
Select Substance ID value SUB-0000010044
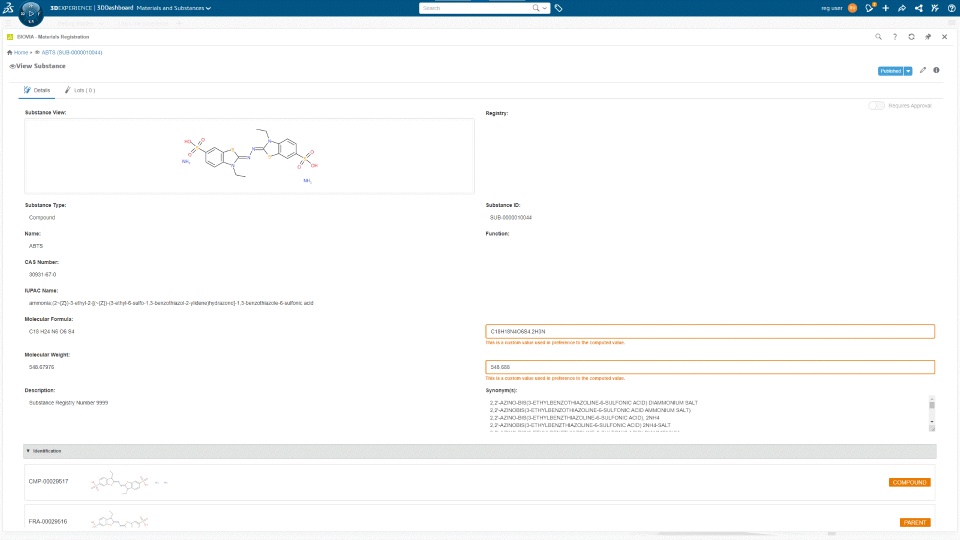coord(511,217)
